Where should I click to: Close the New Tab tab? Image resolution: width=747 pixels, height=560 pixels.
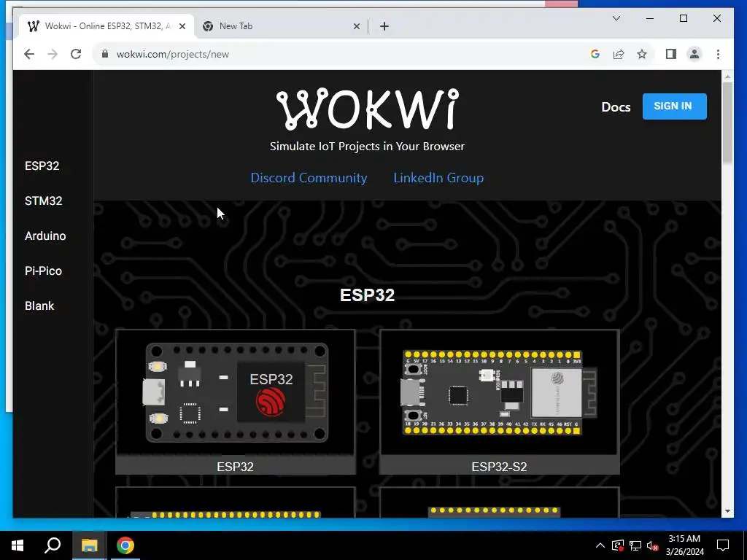pos(356,26)
